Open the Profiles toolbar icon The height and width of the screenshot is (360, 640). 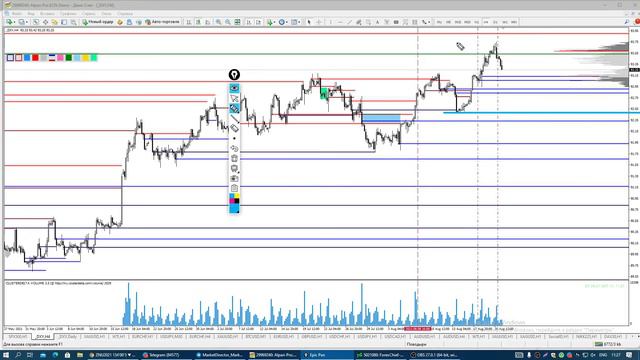(22, 22)
